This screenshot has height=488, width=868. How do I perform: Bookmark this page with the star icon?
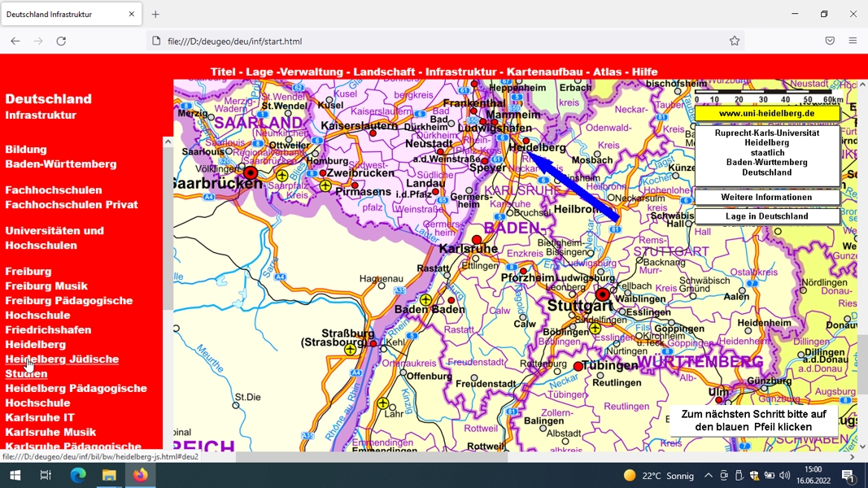pyautogui.click(x=734, y=41)
